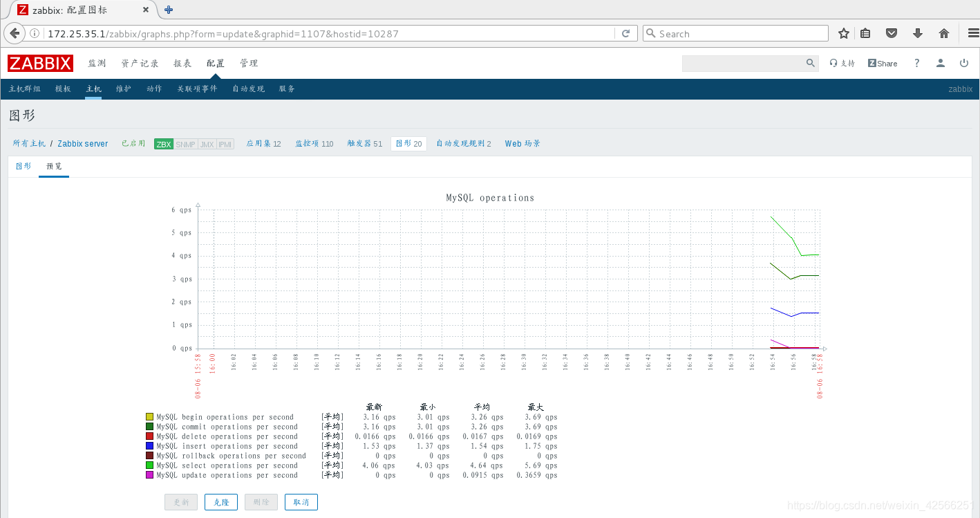Click the 克隆 (Clone) button
Screen dimensions: 980x518
click(x=221, y=502)
